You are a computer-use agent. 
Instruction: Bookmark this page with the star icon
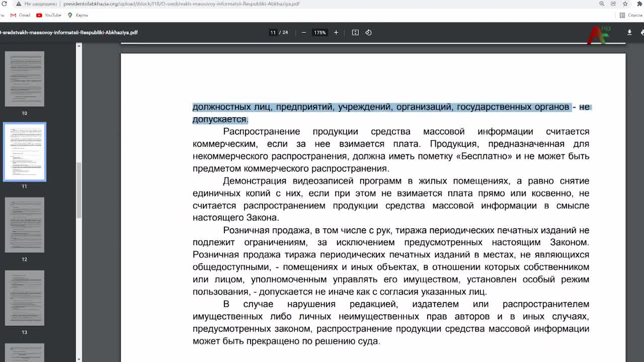coord(625,4)
